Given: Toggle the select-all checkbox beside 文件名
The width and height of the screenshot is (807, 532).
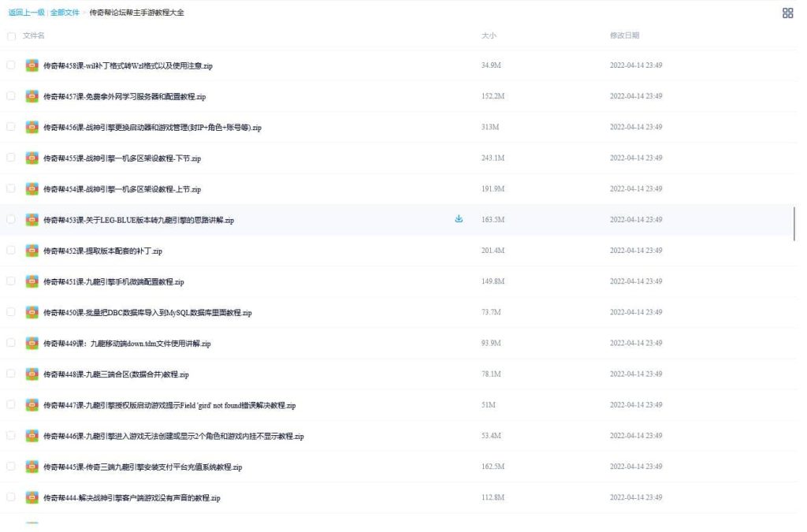Looking at the screenshot, I should pos(11,36).
